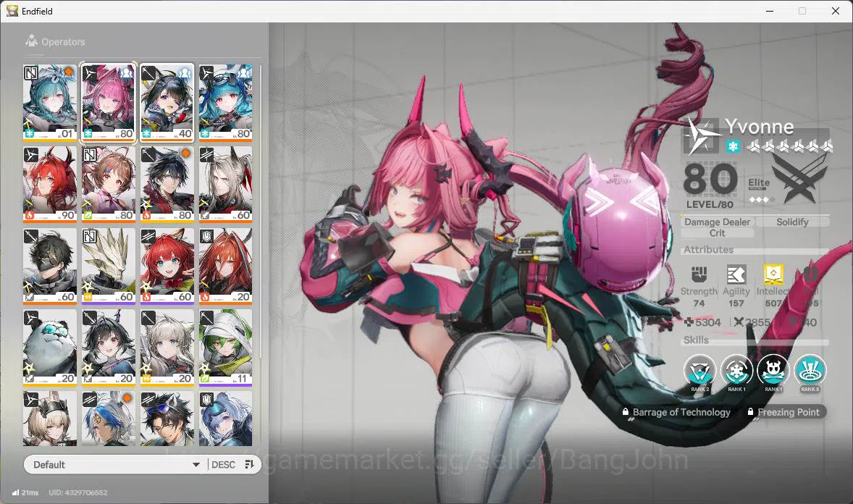Select the brown-haired operator level 80
Screen dimensions: 853x504
[x=109, y=185]
